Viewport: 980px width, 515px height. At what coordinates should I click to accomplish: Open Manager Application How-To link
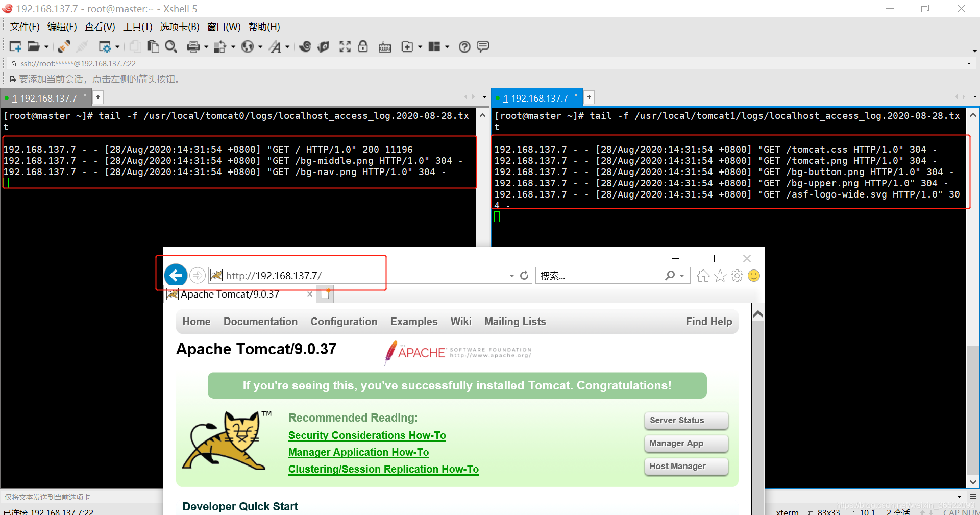pyautogui.click(x=358, y=452)
